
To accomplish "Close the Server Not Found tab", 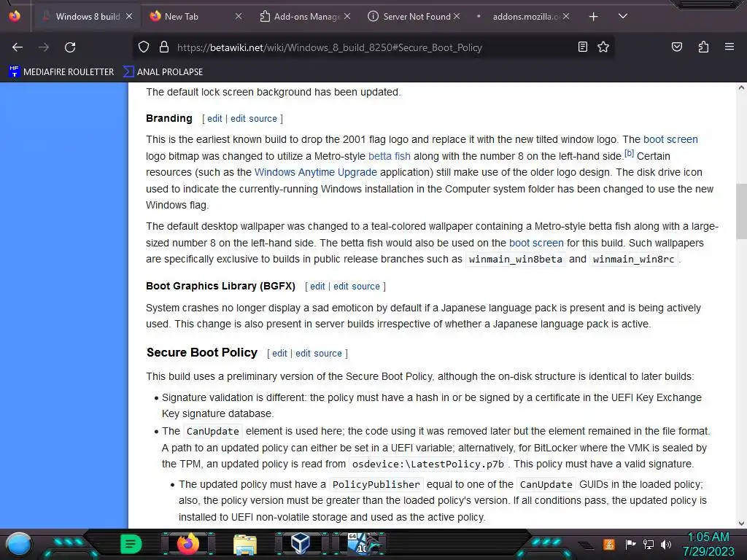I will tap(457, 16).
